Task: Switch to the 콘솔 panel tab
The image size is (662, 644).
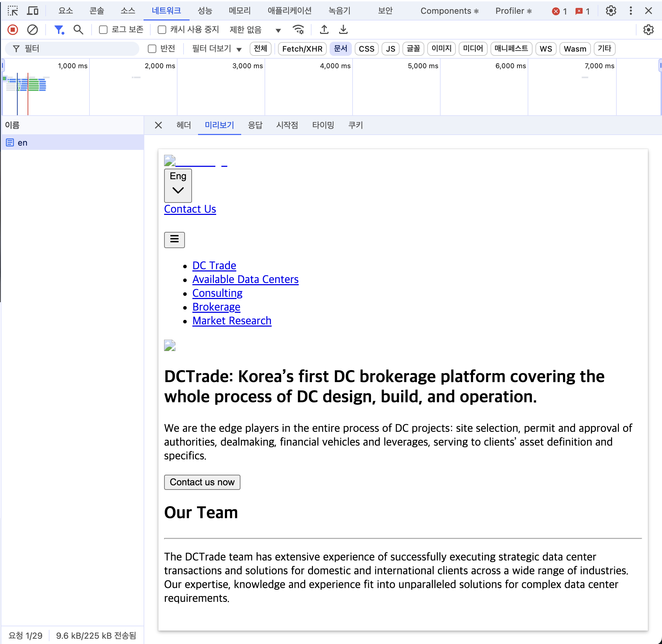Action: [x=97, y=11]
